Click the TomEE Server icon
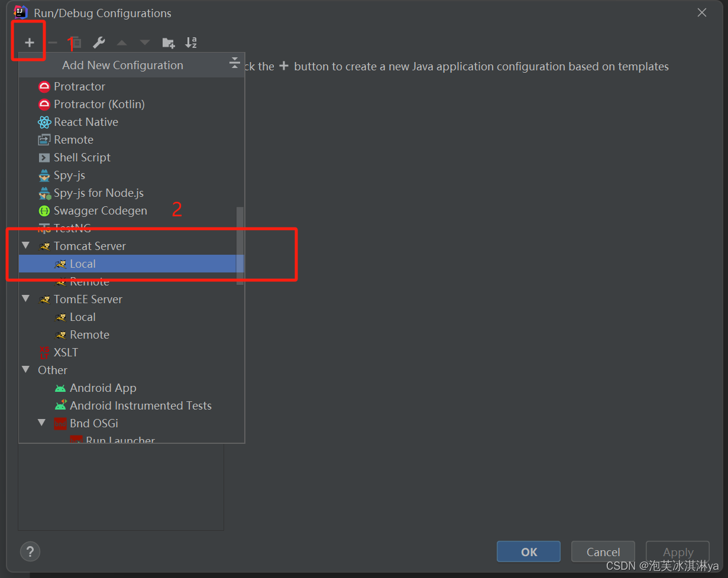 point(44,300)
